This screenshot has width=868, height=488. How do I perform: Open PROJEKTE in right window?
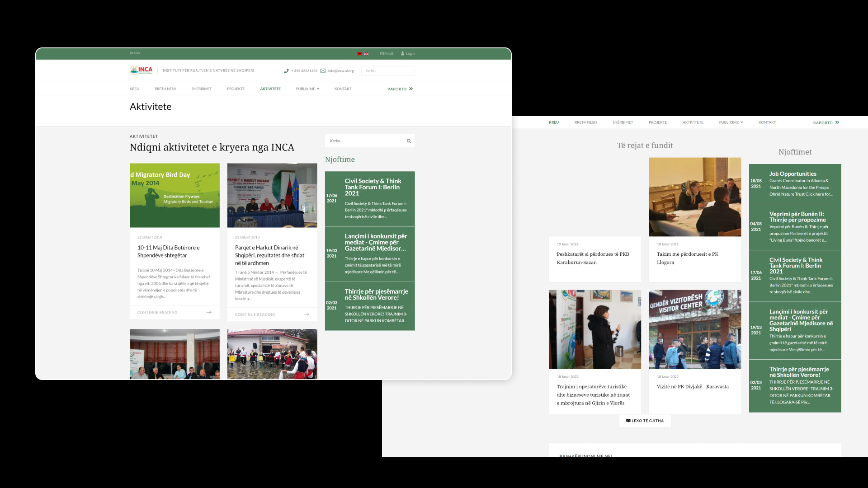click(x=658, y=122)
